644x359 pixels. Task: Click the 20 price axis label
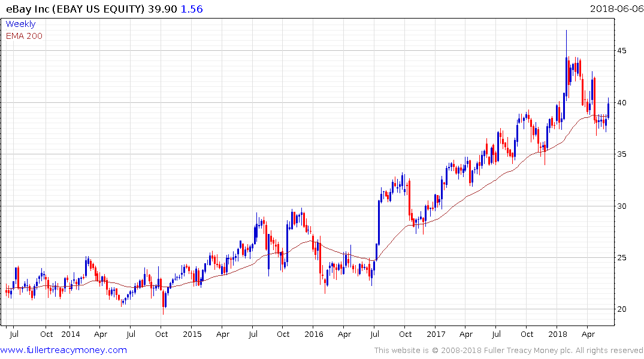621,309
